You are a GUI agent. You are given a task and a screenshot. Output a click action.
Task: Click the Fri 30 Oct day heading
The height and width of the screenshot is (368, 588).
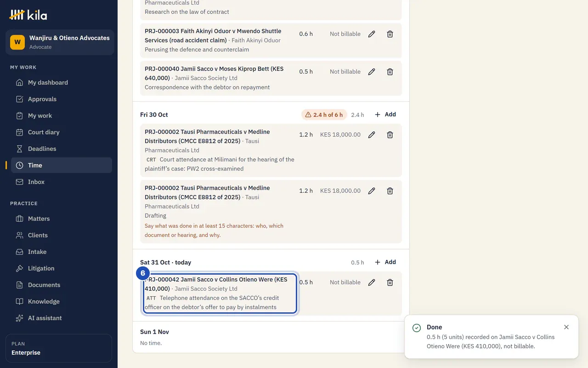pyautogui.click(x=154, y=115)
